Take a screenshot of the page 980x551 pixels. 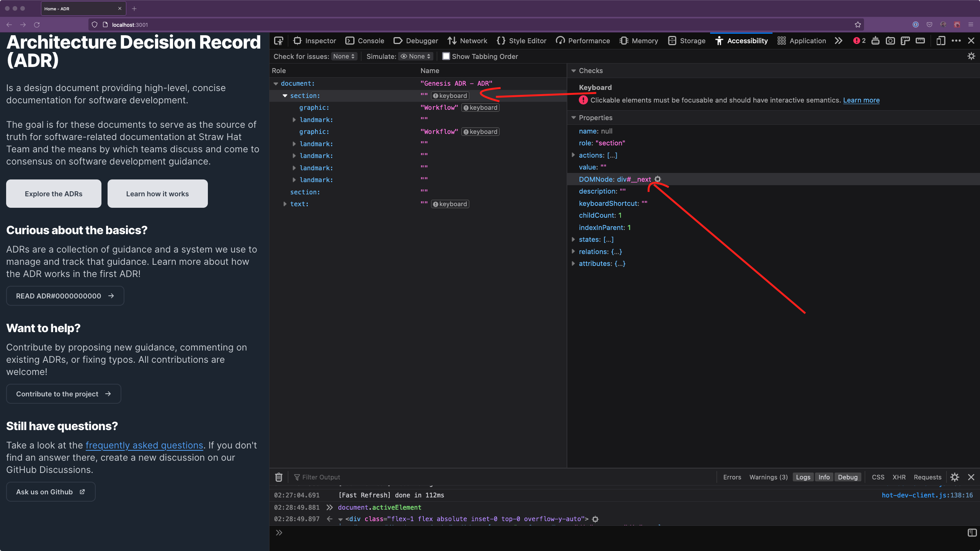(x=890, y=41)
